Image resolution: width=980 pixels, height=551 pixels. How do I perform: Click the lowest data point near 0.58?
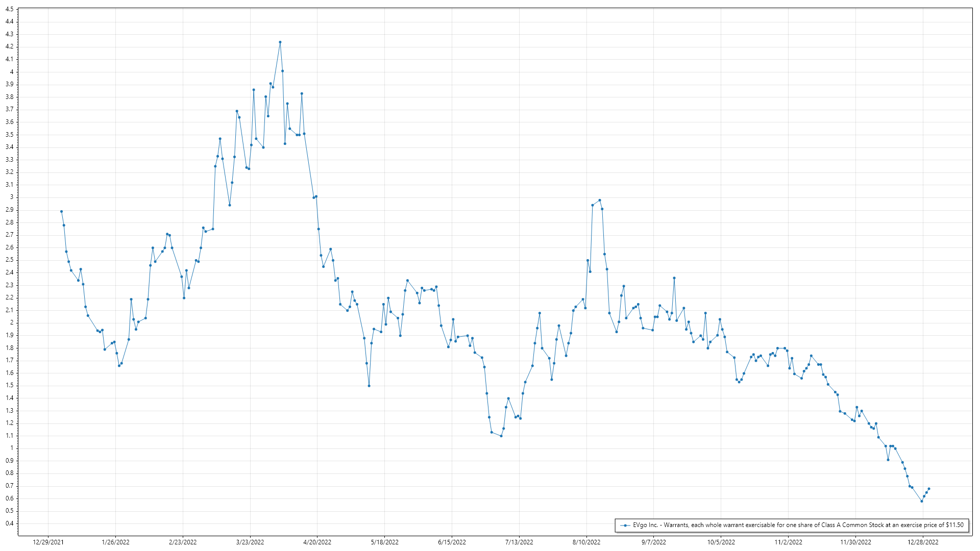(x=922, y=501)
